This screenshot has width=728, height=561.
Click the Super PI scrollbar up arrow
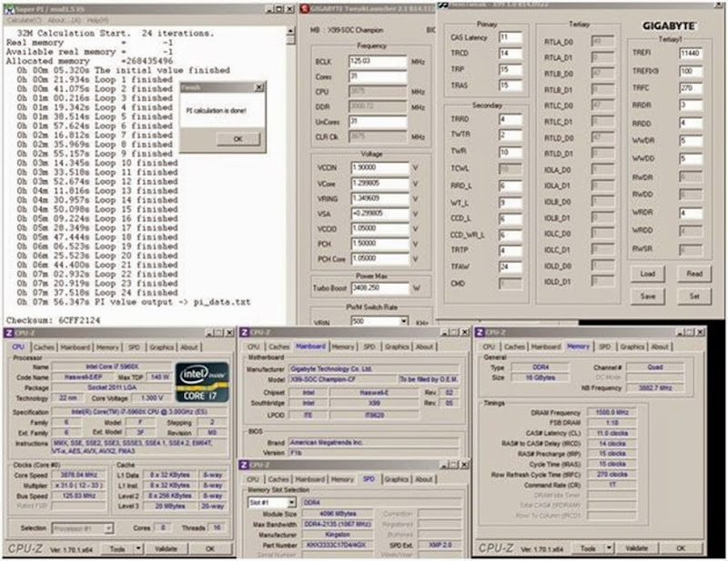[x=290, y=31]
